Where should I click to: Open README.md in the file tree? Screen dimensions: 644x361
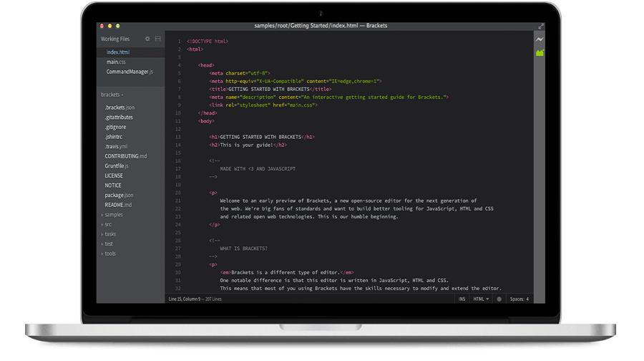tap(119, 204)
